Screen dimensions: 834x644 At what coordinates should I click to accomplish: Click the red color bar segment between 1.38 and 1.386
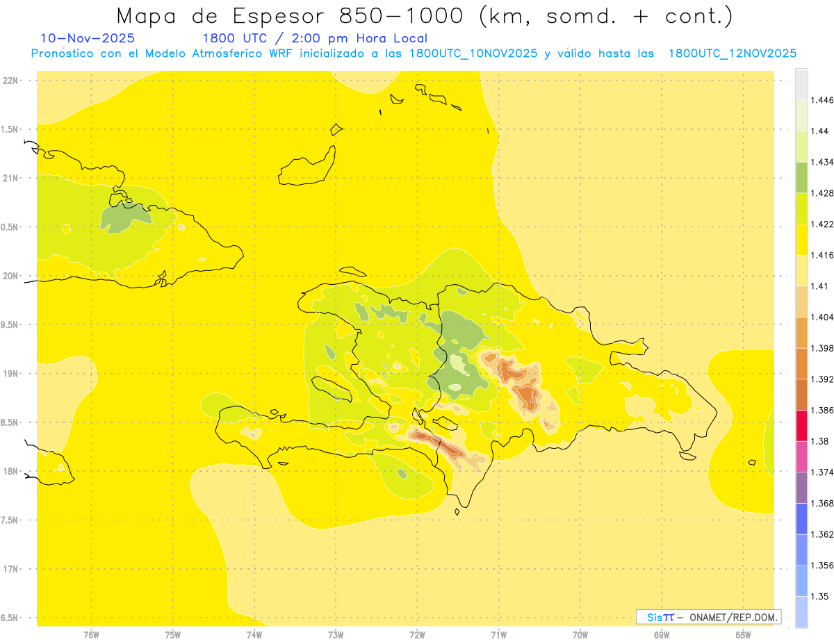(x=801, y=426)
